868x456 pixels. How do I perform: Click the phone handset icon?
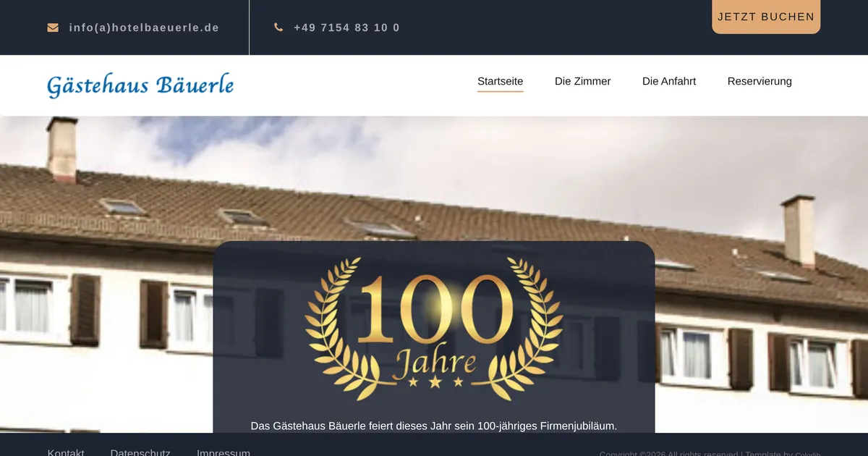278,28
